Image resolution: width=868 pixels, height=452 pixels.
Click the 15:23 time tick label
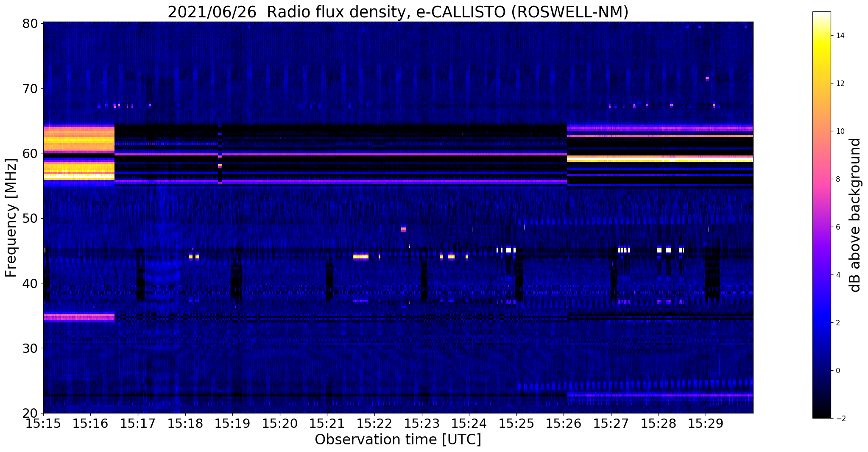[x=421, y=423]
